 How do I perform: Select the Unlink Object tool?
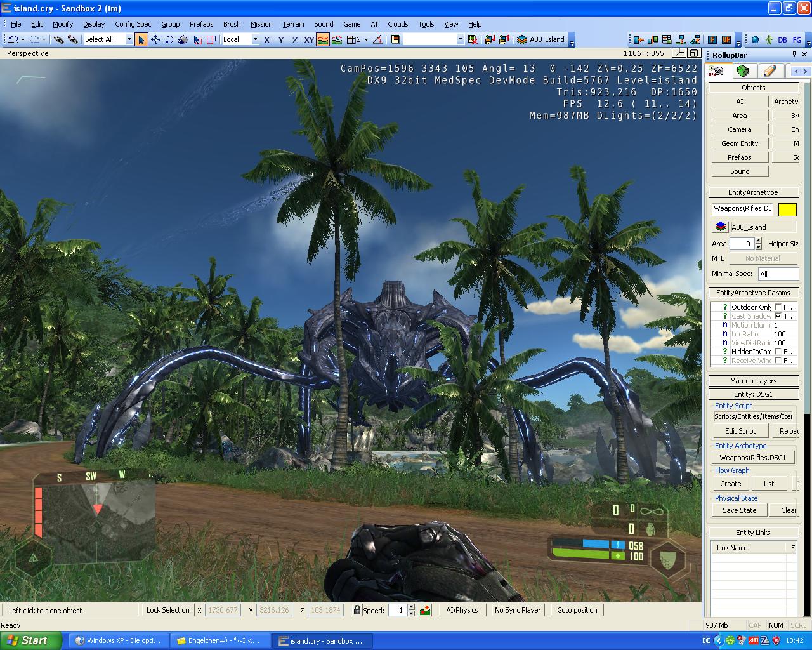(73, 39)
